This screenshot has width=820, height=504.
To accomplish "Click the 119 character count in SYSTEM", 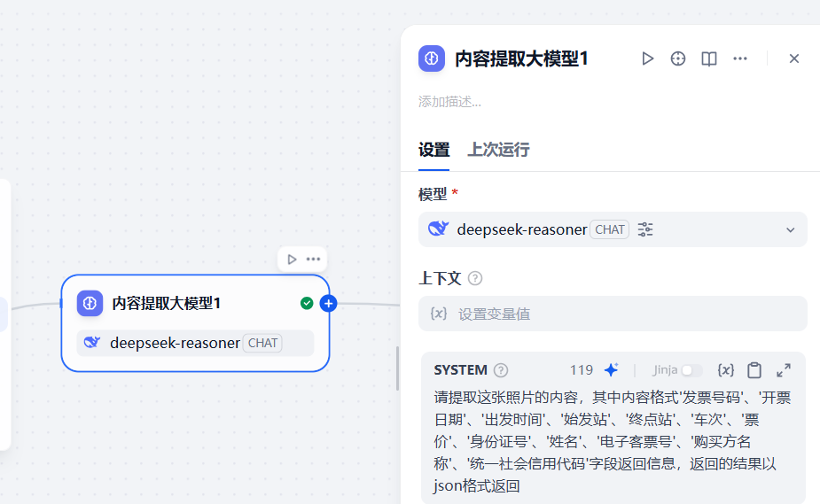I will [x=581, y=370].
